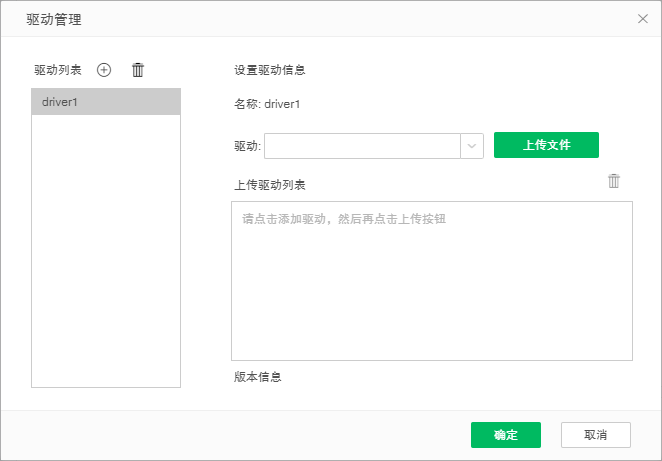
Task: Click the 驱动管理 dialog title
Action: [53, 18]
